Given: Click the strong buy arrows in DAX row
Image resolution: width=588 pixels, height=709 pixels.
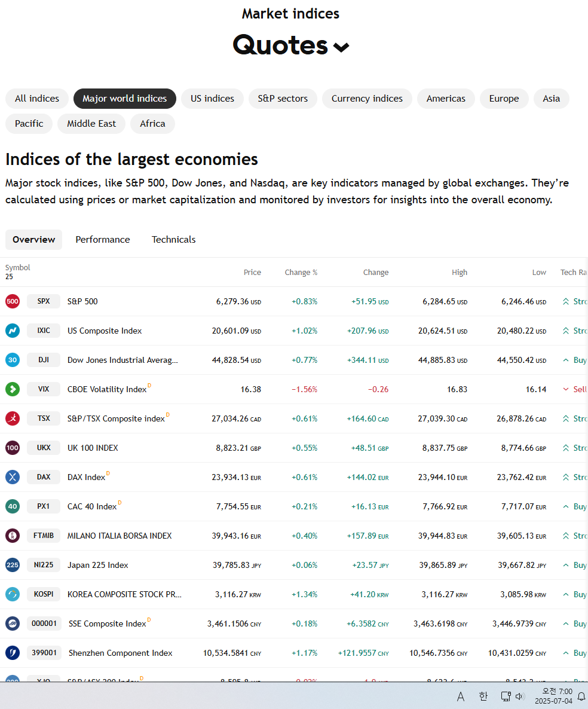Looking at the screenshot, I should 566,477.
